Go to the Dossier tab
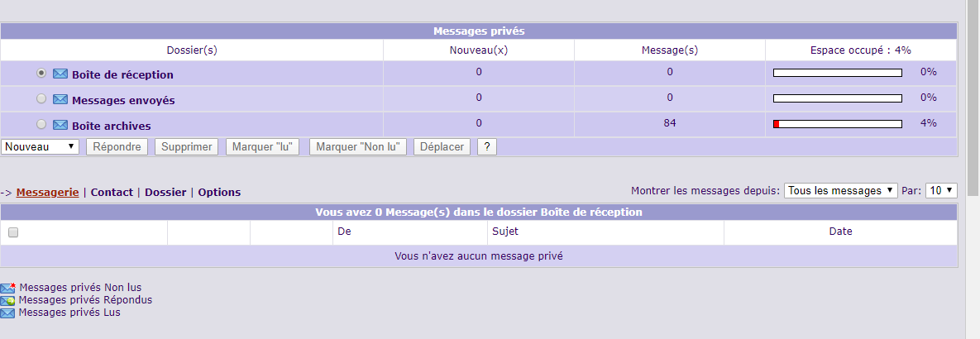Screen dimensions: 980x339 pyautogui.click(x=165, y=192)
